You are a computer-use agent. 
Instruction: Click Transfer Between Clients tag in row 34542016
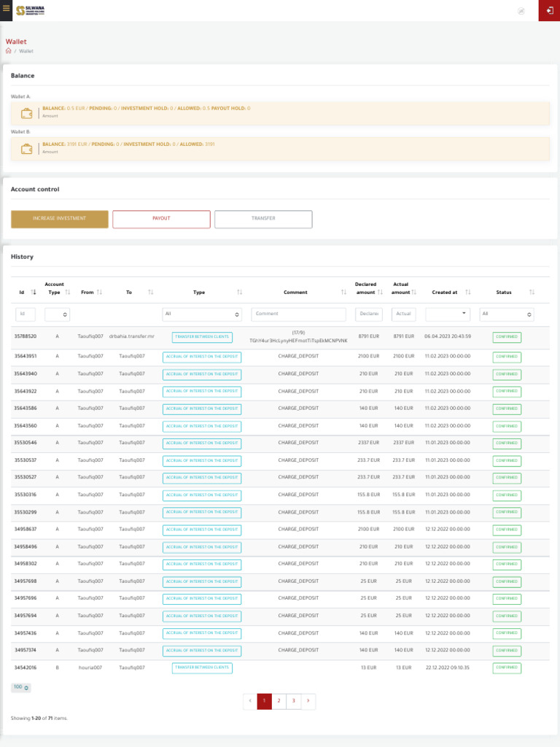[202, 668]
